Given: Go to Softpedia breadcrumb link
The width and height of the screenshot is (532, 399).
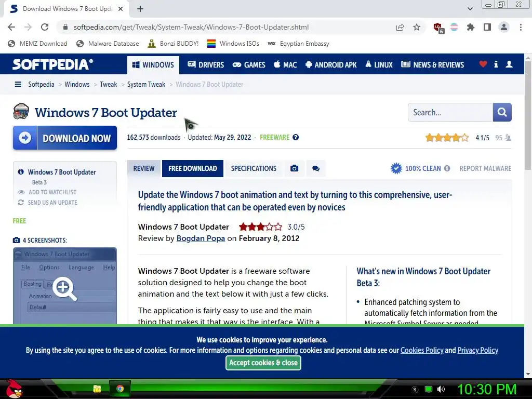Looking at the screenshot, I should (x=41, y=84).
